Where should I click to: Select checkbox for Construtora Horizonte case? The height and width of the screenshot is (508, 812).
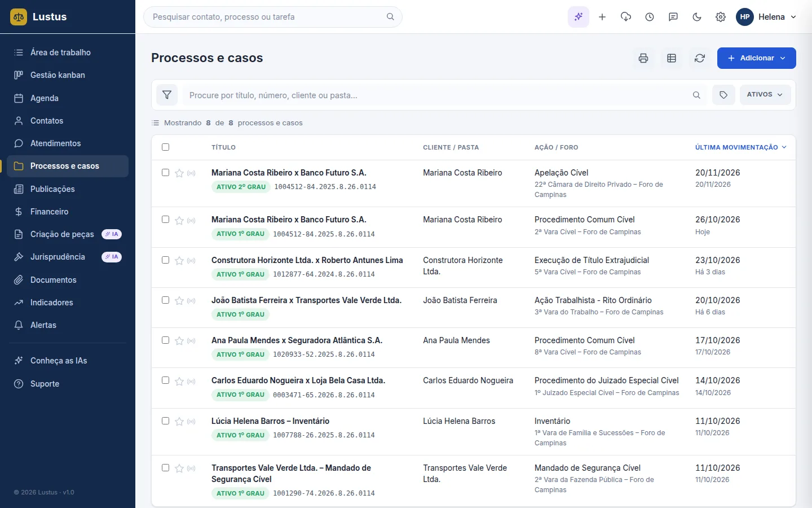(x=165, y=260)
